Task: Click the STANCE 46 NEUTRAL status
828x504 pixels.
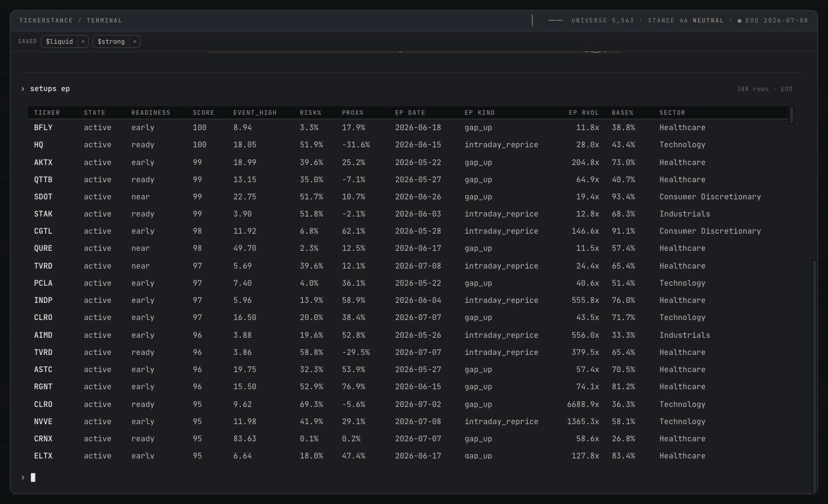Action: tap(685, 21)
